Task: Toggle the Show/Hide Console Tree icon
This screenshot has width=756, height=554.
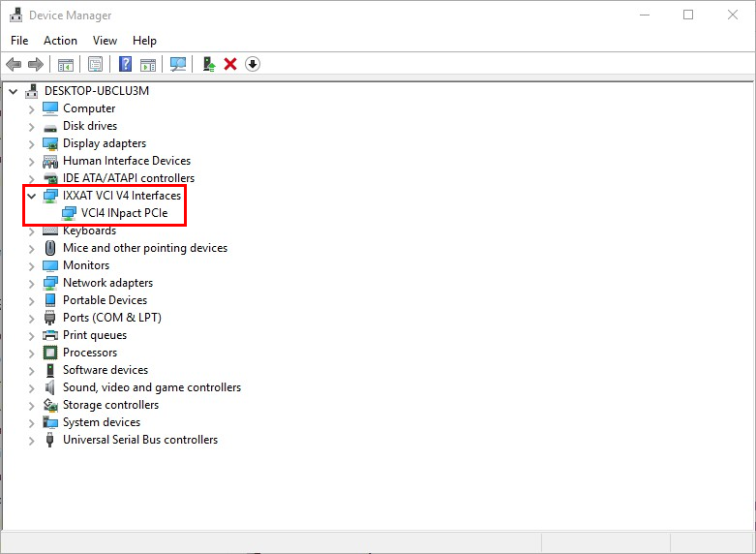Action: pyautogui.click(x=66, y=64)
